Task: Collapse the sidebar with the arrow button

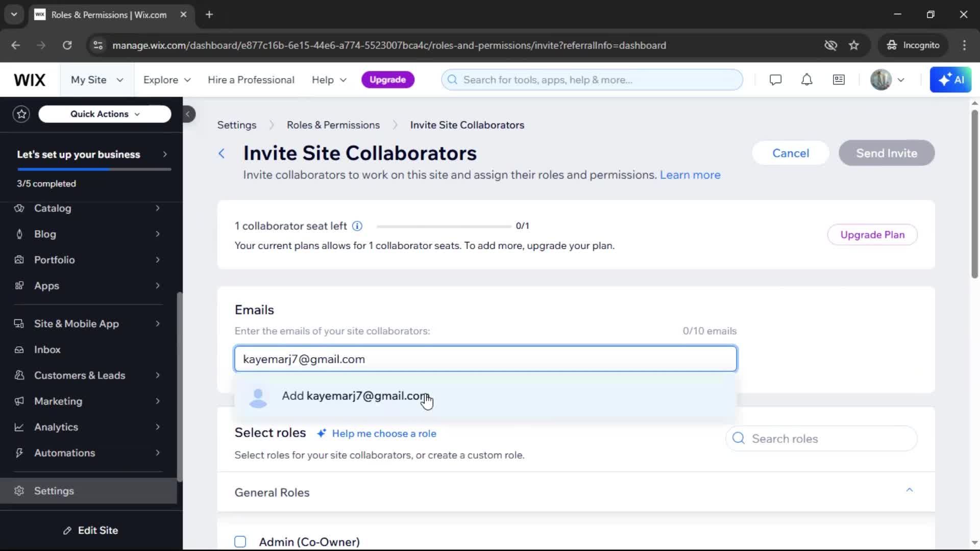Action: [188, 114]
